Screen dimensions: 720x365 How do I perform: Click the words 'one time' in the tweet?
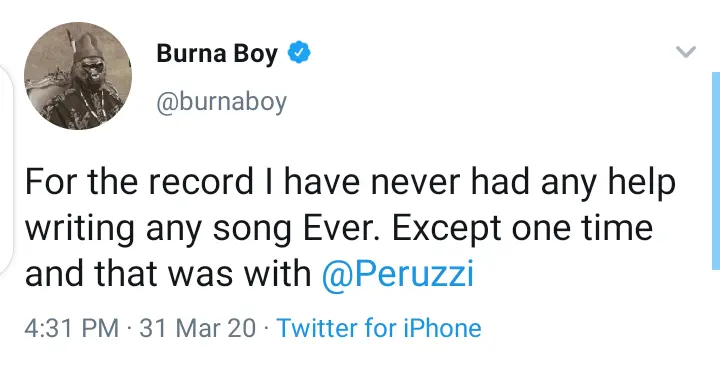[582, 228]
